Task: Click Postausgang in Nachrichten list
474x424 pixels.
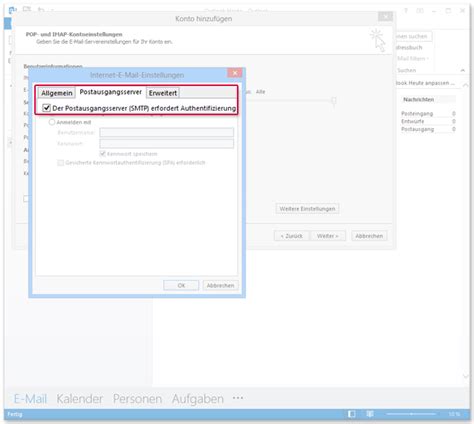Action: click(x=417, y=129)
